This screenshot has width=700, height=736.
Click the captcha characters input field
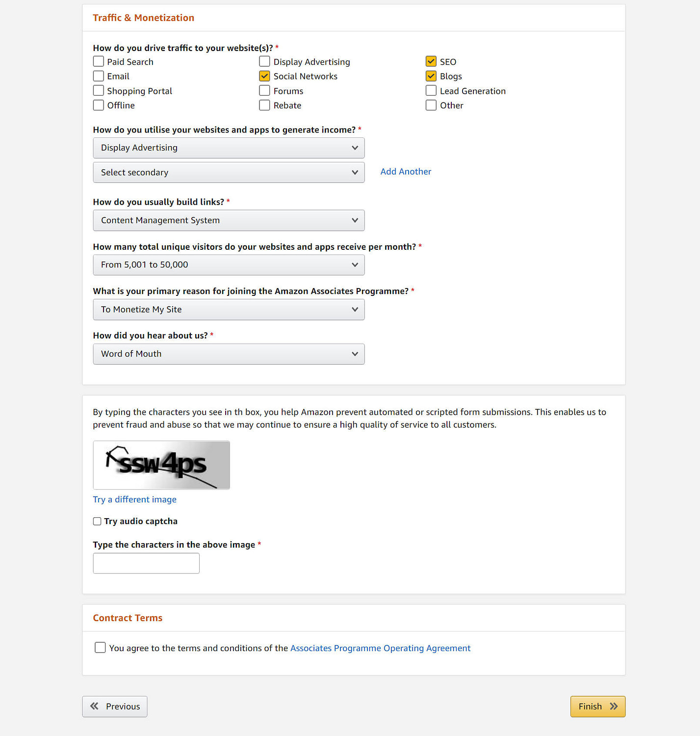click(146, 563)
